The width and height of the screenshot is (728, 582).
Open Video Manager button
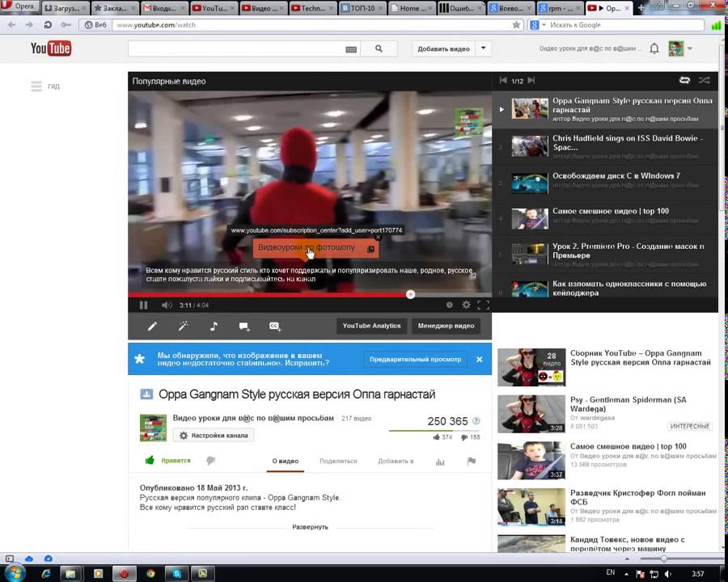(446, 326)
